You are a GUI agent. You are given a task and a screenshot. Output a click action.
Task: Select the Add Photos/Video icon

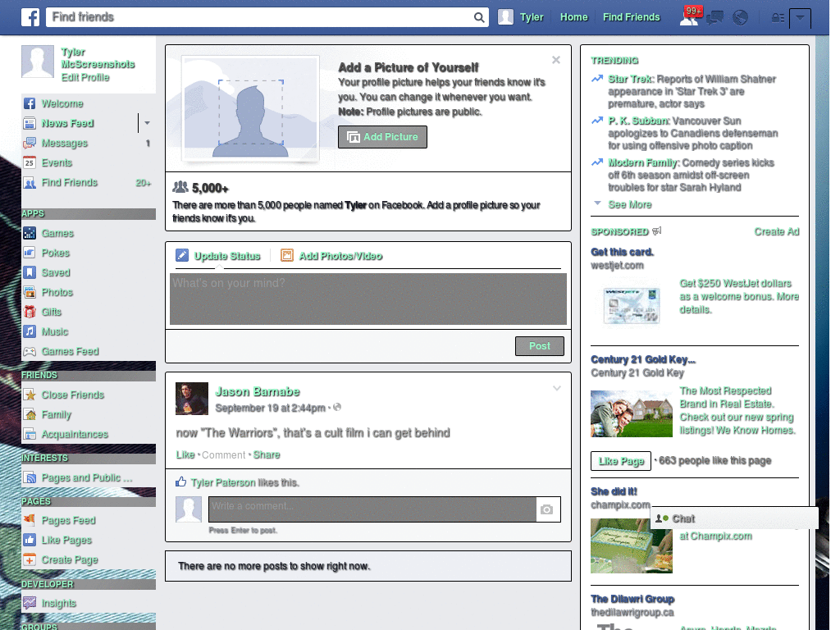point(286,255)
